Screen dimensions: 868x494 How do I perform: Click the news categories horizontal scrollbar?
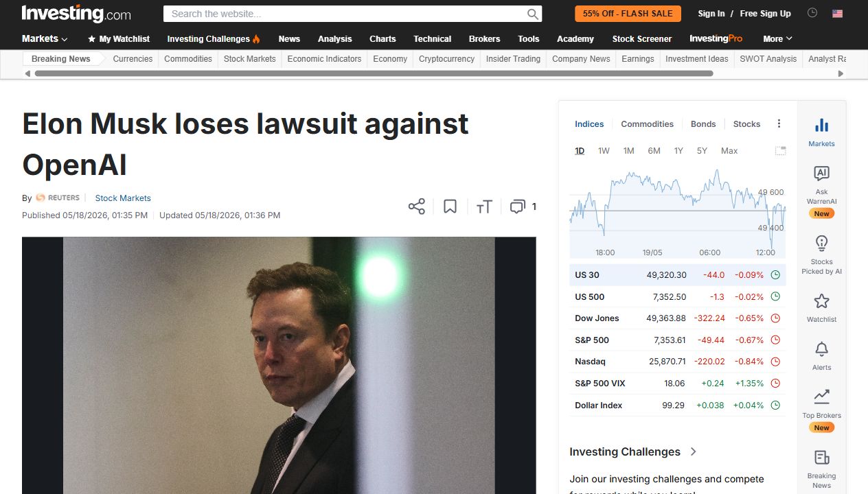(x=374, y=73)
